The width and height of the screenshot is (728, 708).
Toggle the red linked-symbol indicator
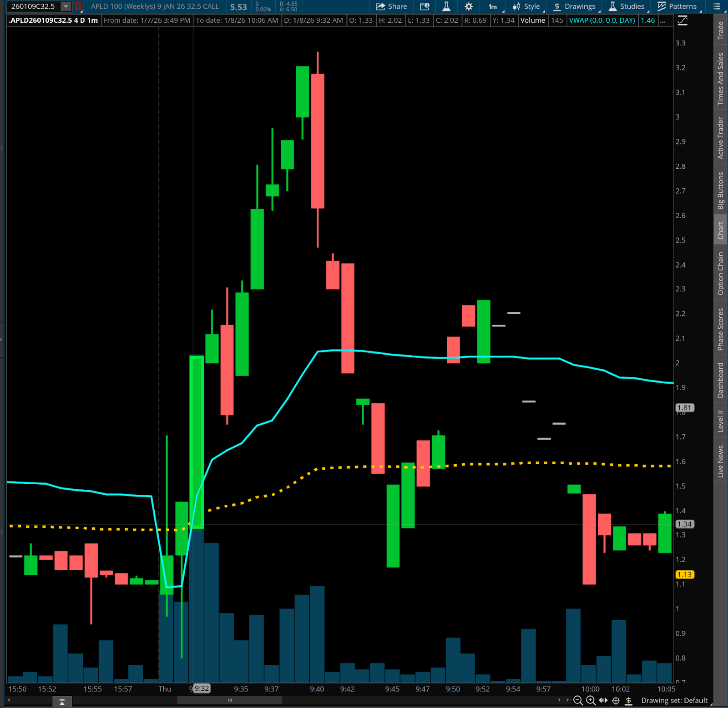78,6
